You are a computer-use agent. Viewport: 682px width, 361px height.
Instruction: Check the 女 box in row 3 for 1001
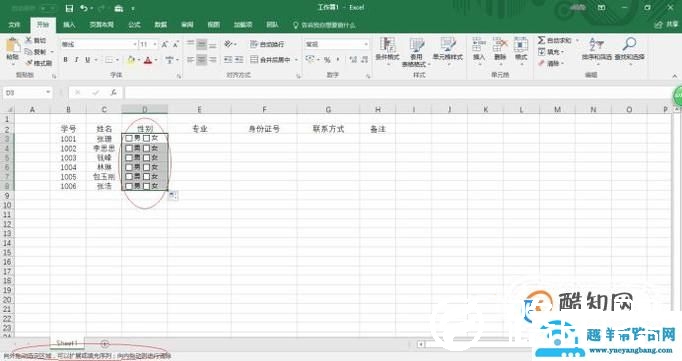pyautogui.click(x=147, y=138)
